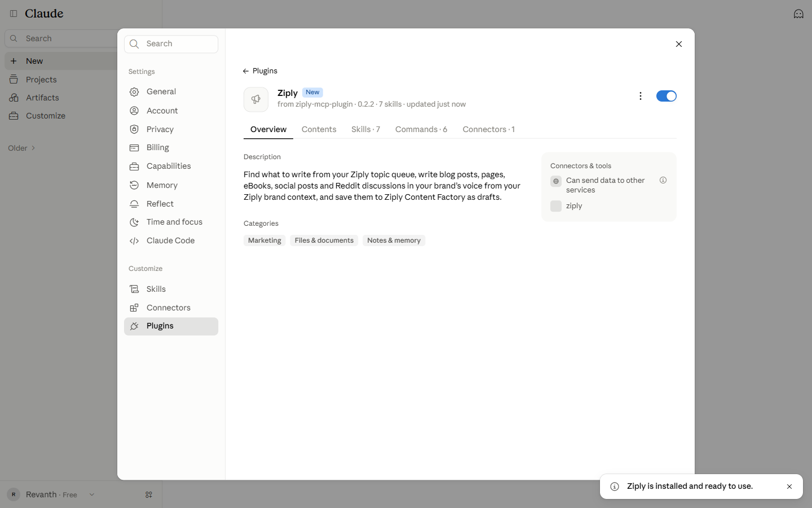Close the settings dialog with the X
Screen dimensions: 812x508
678,44
